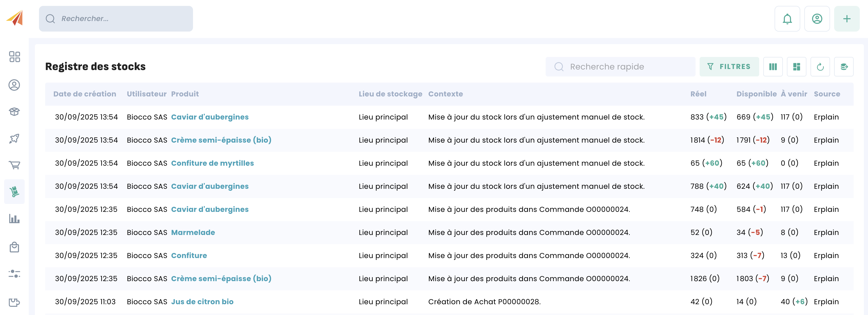The width and height of the screenshot is (868, 315).
Task: Open the dashboard grid icon in sidebar
Action: 14,57
